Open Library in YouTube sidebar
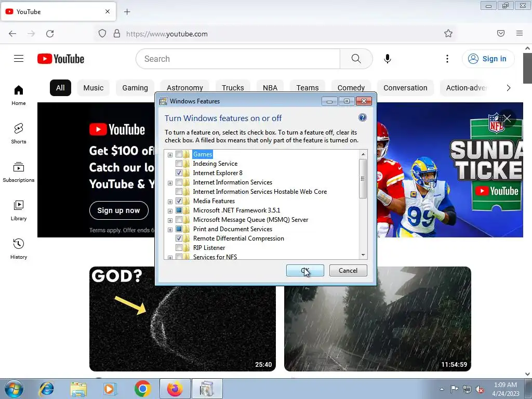 point(19,210)
